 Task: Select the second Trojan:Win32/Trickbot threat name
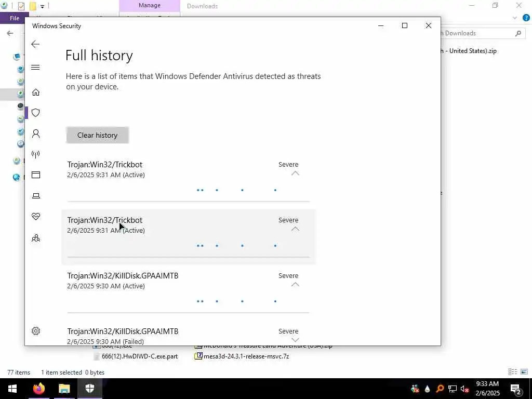point(105,220)
